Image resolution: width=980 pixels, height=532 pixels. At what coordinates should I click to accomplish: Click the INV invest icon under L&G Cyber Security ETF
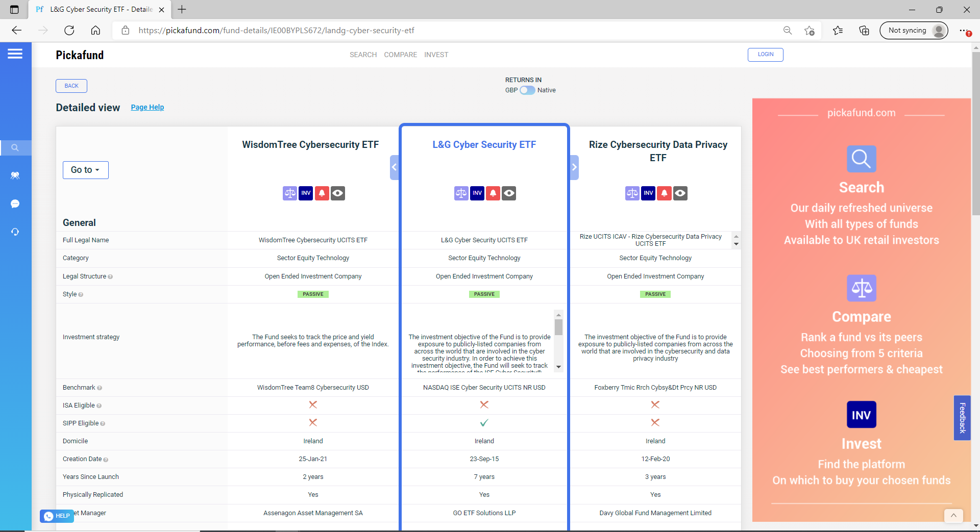477,193
